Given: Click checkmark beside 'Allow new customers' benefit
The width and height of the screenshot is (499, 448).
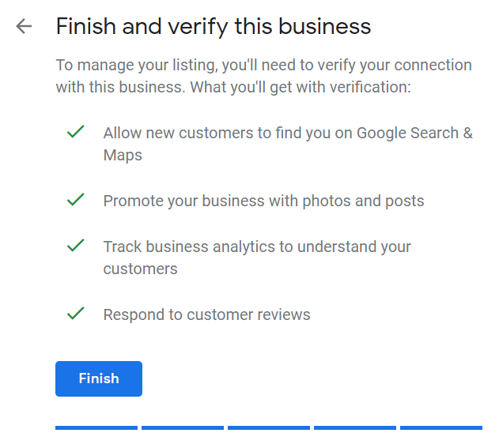Looking at the screenshot, I should click(x=76, y=133).
